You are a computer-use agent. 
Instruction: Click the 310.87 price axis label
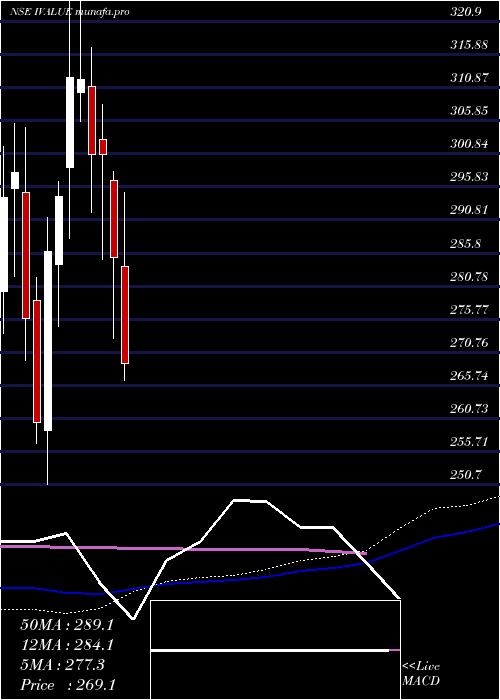(x=469, y=79)
